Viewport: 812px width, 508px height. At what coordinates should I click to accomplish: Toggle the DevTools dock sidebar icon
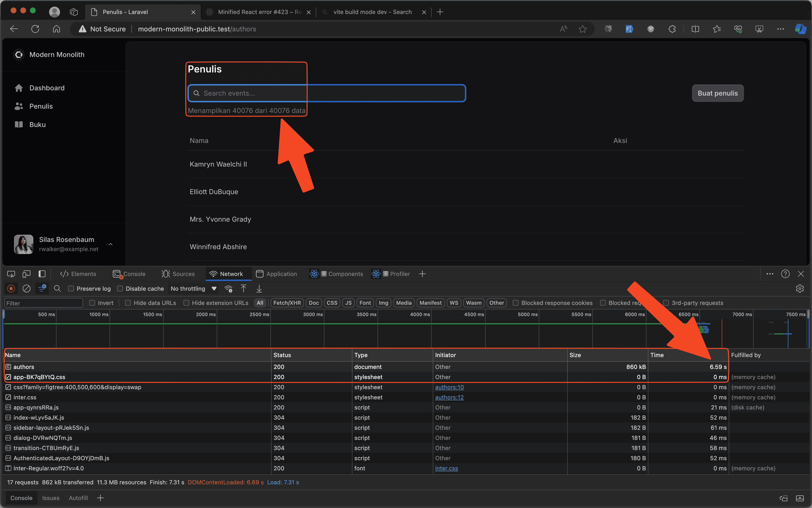[42, 274]
